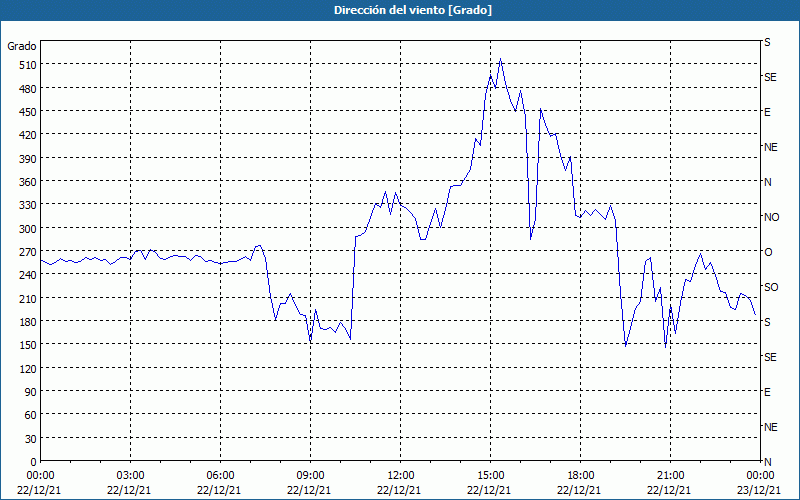The height and width of the screenshot is (500, 800).
Task: Select the 450 degree axis label
Action: pyautogui.click(x=27, y=112)
